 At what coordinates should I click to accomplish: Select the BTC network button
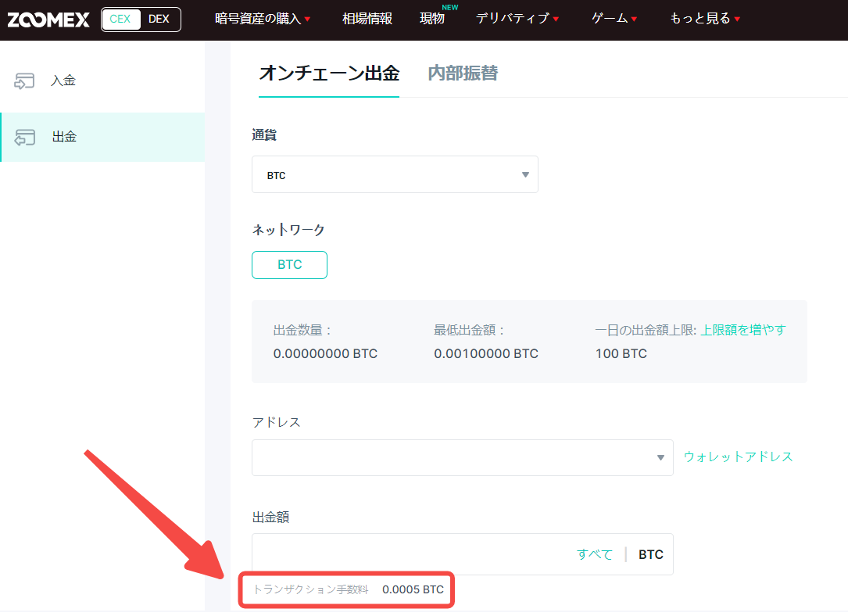click(289, 265)
